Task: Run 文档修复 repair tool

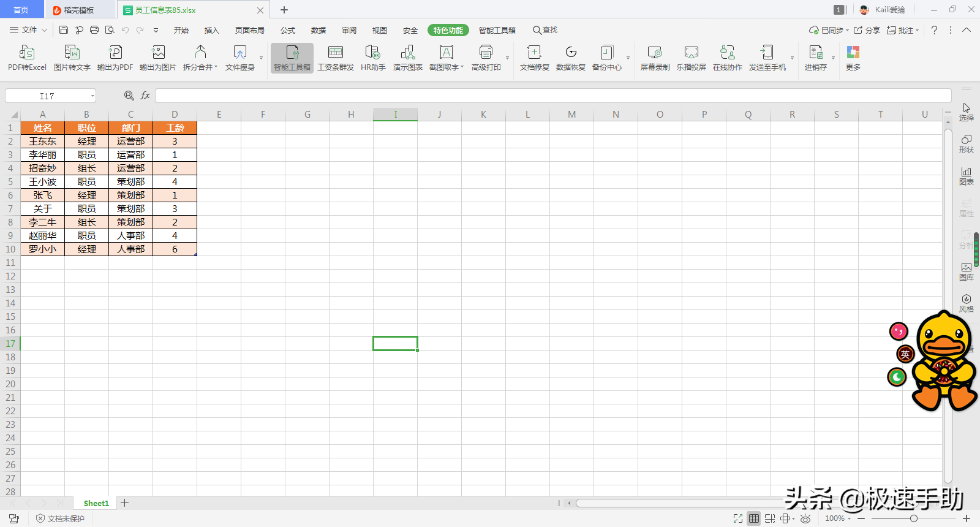Action: (535, 58)
